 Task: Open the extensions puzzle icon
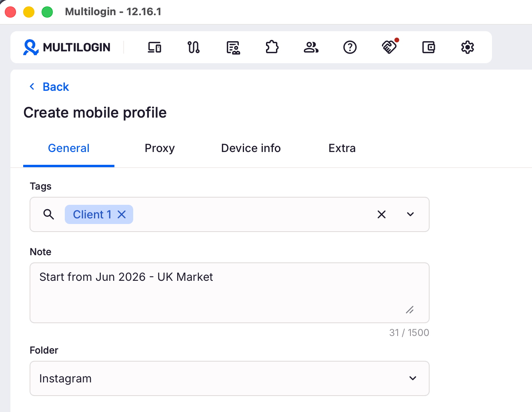(272, 47)
